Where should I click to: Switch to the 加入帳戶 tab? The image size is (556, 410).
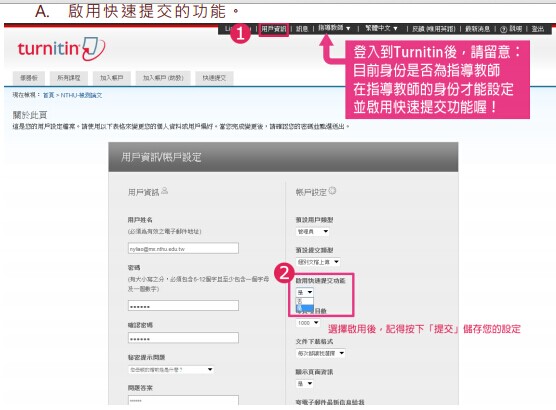[112, 78]
